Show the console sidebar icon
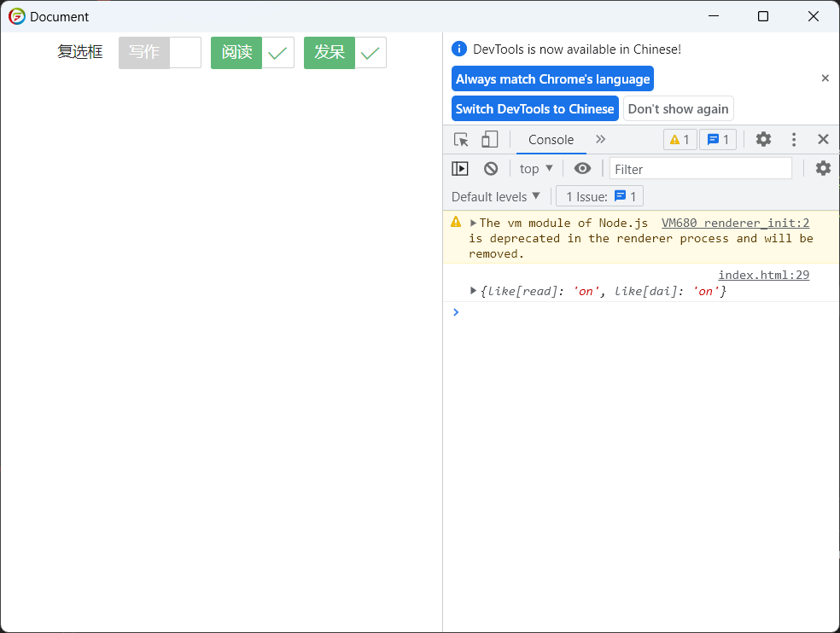Viewport: 840px width, 633px height. [x=459, y=169]
